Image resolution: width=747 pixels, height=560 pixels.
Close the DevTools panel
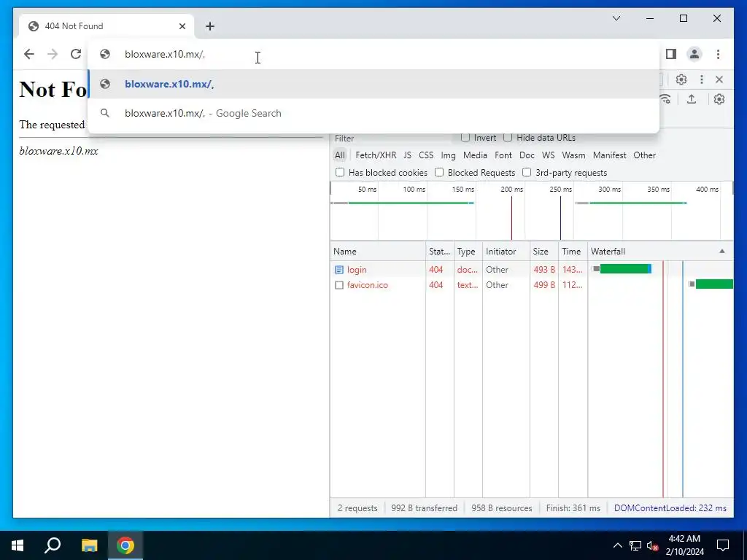click(x=719, y=79)
